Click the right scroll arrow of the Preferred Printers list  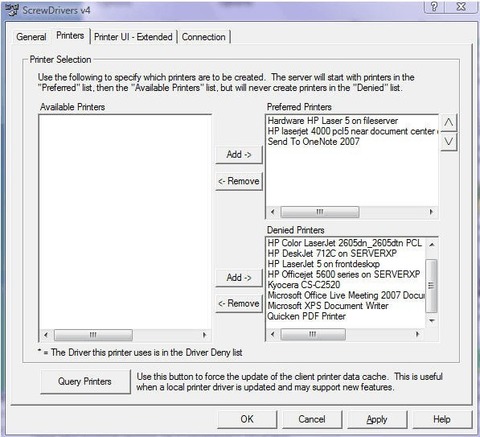431,212
